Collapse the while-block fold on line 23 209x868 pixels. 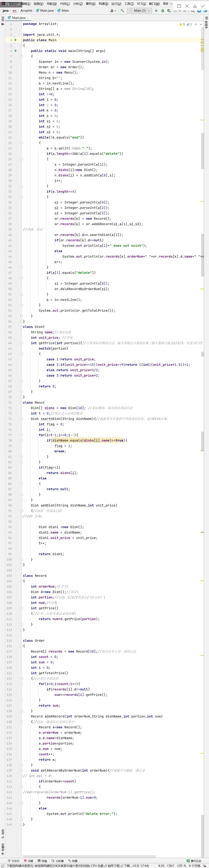(22, 143)
